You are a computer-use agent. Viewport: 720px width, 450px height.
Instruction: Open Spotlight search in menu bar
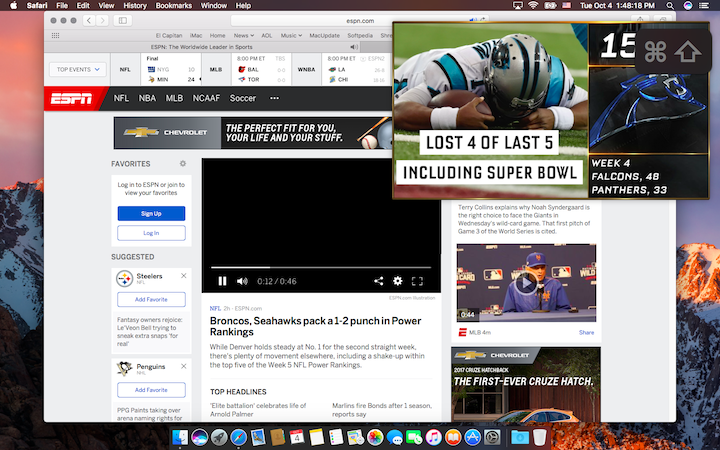click(670, 6)
